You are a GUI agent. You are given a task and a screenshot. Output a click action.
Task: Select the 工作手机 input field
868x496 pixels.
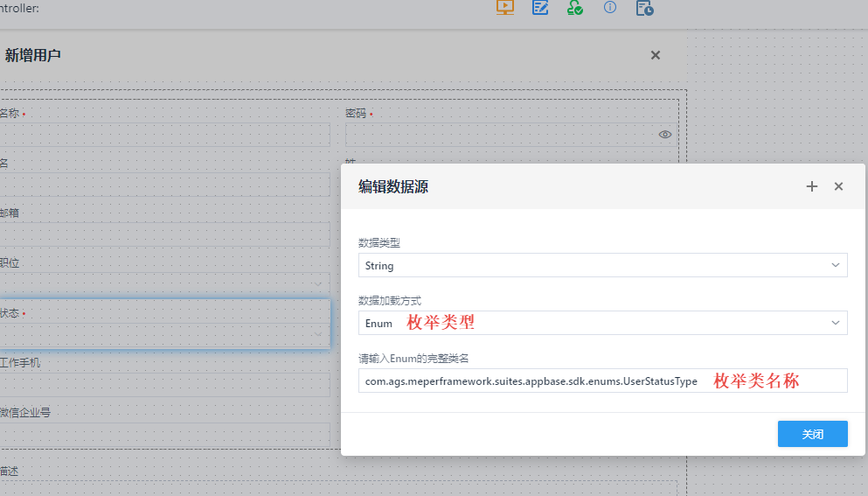click(x=163, y=385)
